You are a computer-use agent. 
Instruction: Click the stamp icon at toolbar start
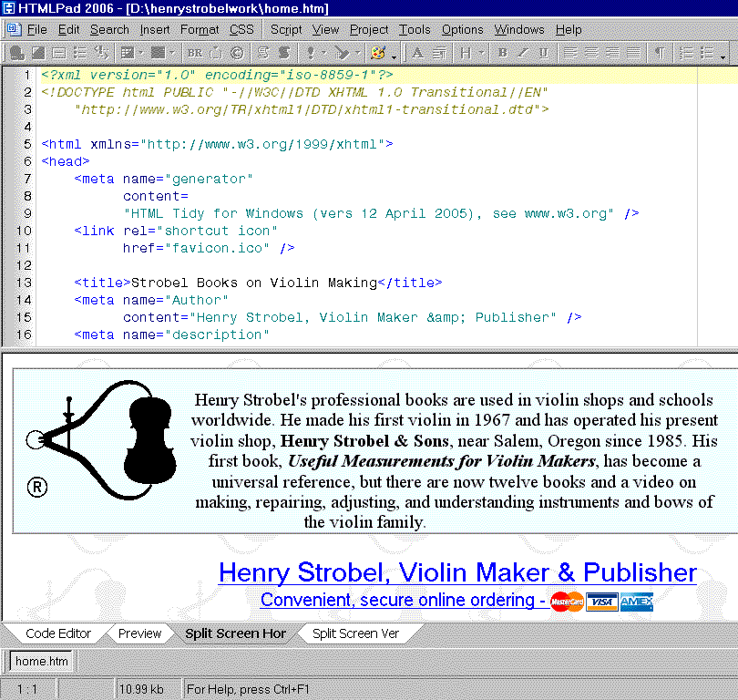tap(17, 53)
